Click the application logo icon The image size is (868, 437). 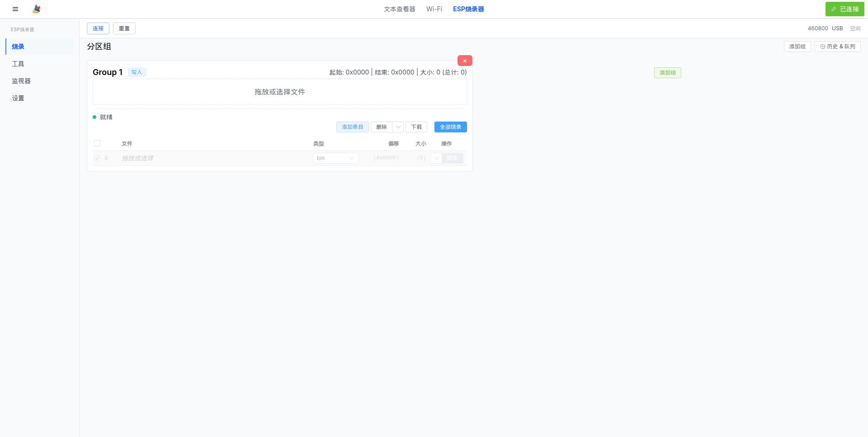[x=37, y=9]
